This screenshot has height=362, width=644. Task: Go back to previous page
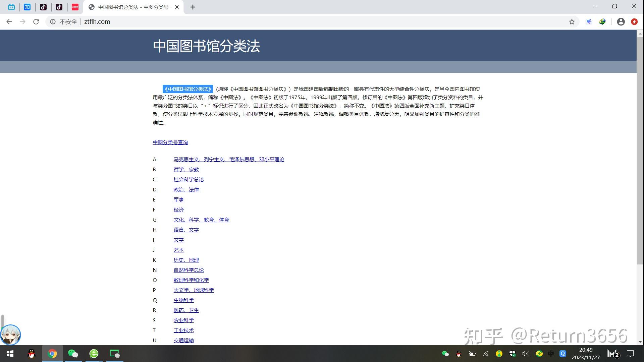pyautogui.click(x=9, y=21)
